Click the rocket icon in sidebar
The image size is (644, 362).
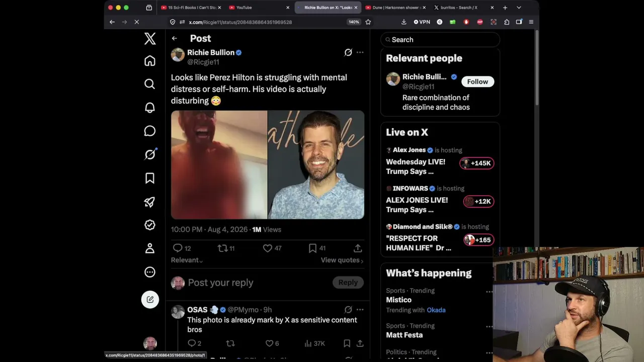point(150,202)
